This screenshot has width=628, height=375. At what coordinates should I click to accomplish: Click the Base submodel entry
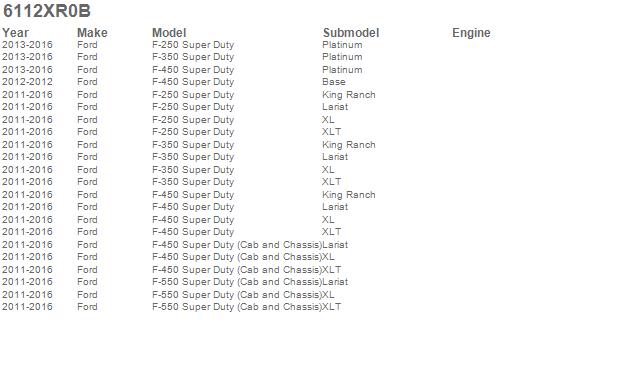point(334,82)
